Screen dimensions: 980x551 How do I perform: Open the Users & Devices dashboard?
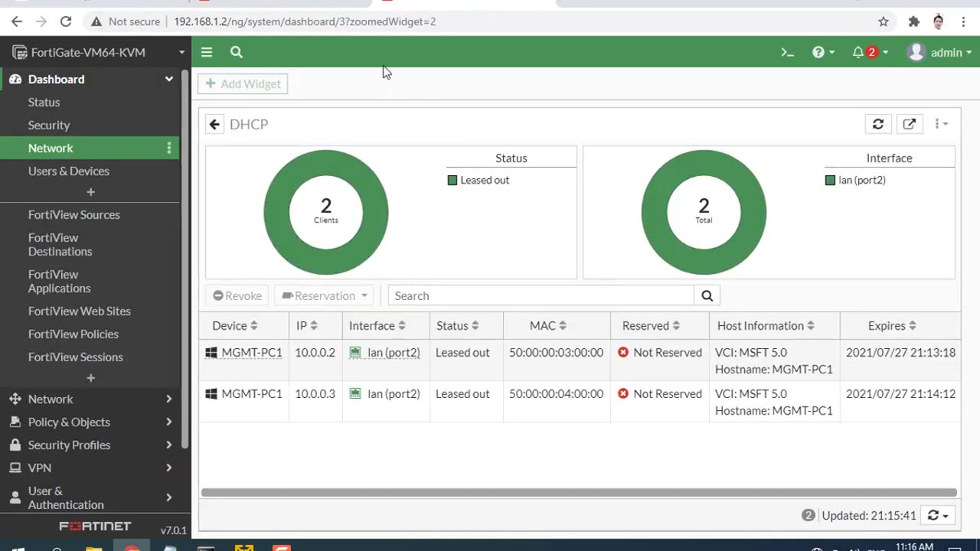coord(69,171)
